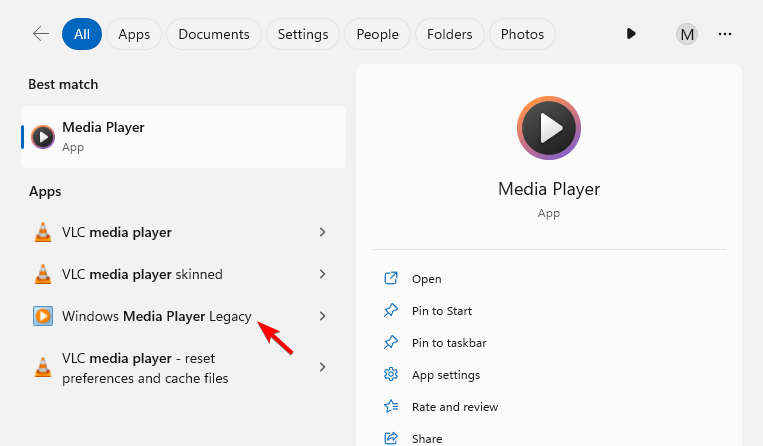Switch to the Apps filter tab
Screen dimensions: 763x446
click(134, 34)
